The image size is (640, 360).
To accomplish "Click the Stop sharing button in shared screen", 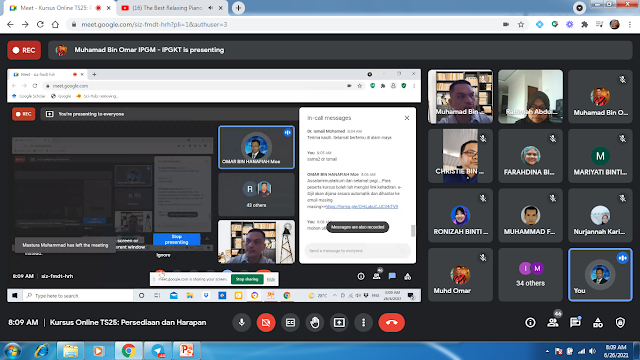I will (x=247, y=279).
